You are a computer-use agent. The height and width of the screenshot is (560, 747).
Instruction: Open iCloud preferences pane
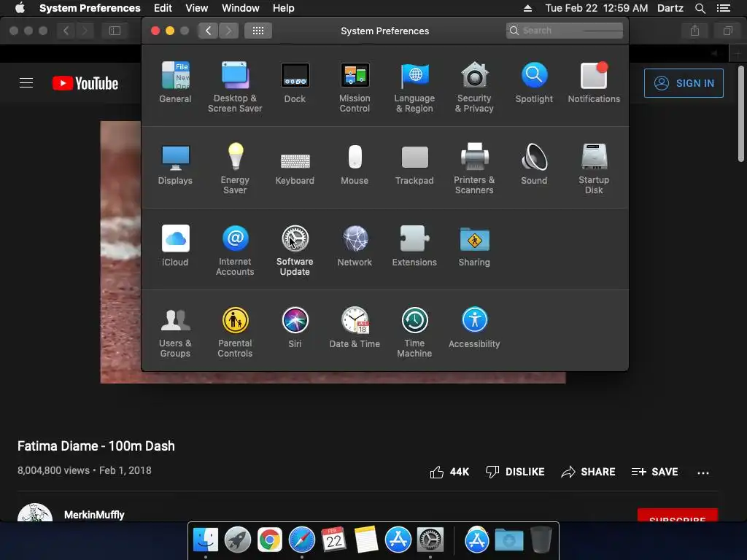point(175,246)
